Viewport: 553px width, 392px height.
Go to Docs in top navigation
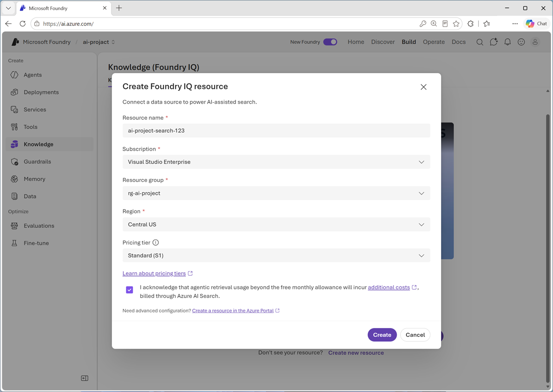point(459,42)
